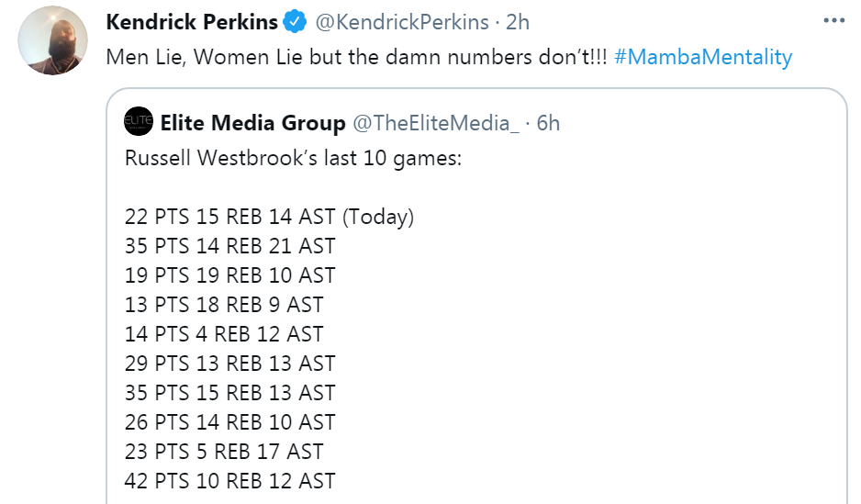Open the tweet's three-dot more options menu
The image size is (861, 504).
[833, 21]
